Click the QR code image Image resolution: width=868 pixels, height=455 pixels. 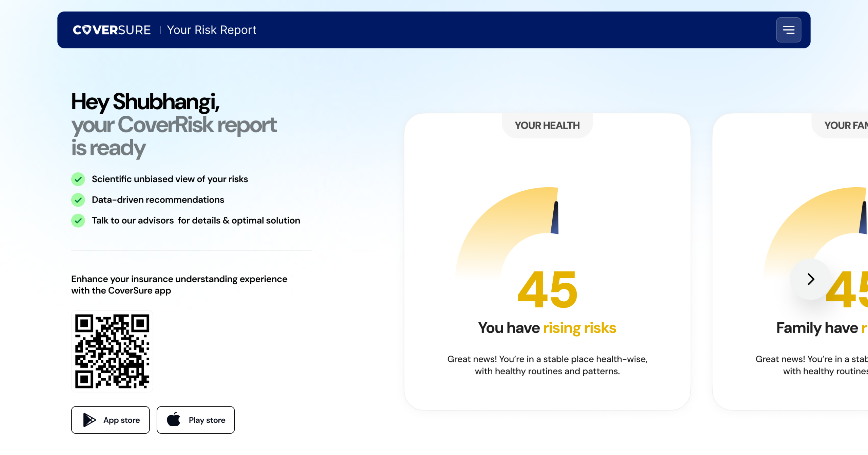pyautogui.click(x=112, y=351)
